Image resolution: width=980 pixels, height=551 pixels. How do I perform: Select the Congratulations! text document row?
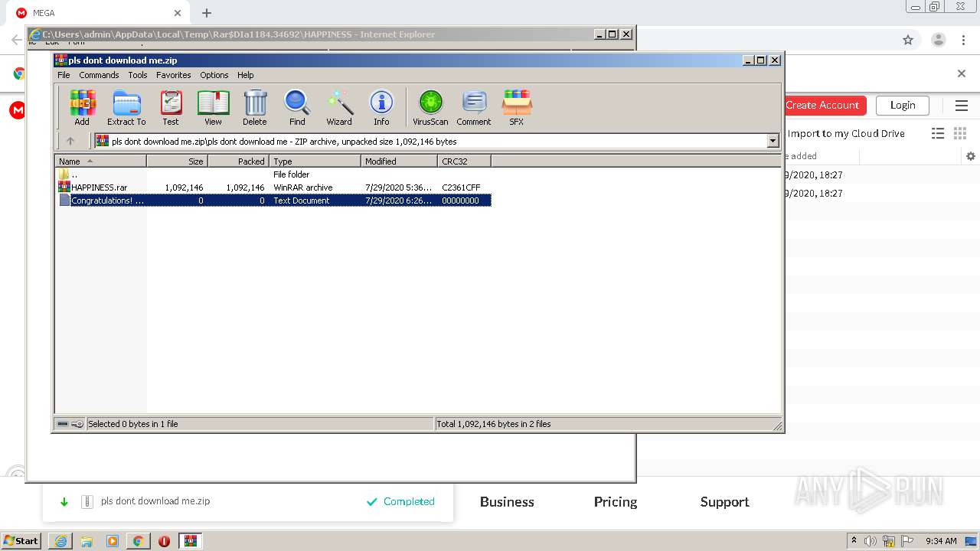click(x=273, y=201)
